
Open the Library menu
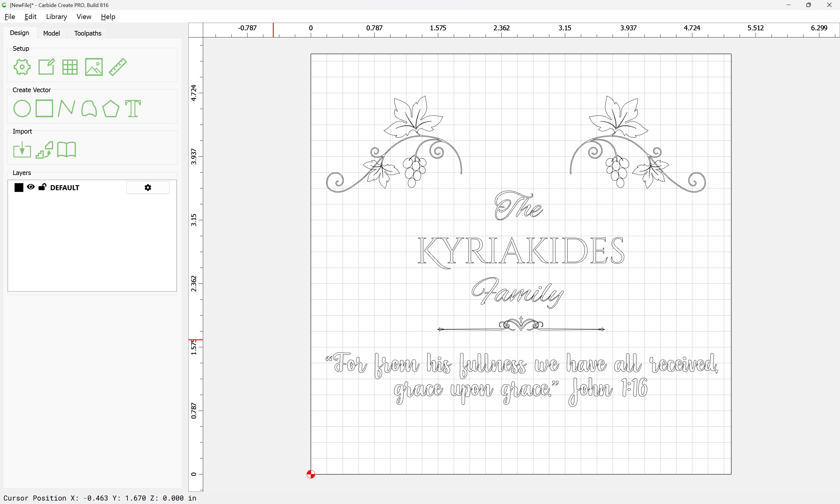(56, 17)
